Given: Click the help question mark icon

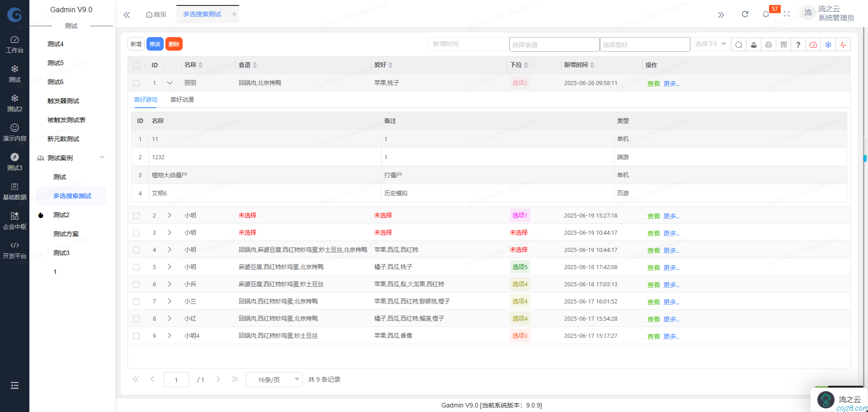Looking at the screenshot, I should pos(798,44).
